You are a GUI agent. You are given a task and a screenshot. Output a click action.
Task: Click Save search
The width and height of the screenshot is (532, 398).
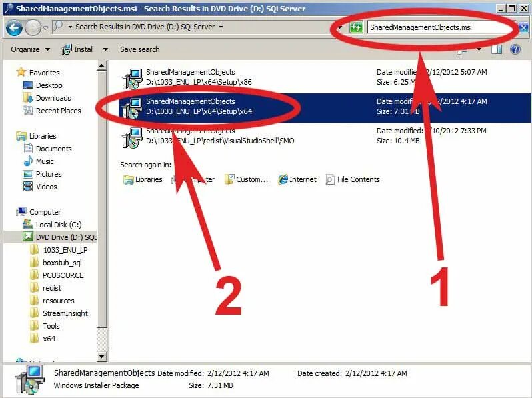[x=139, y=49]
